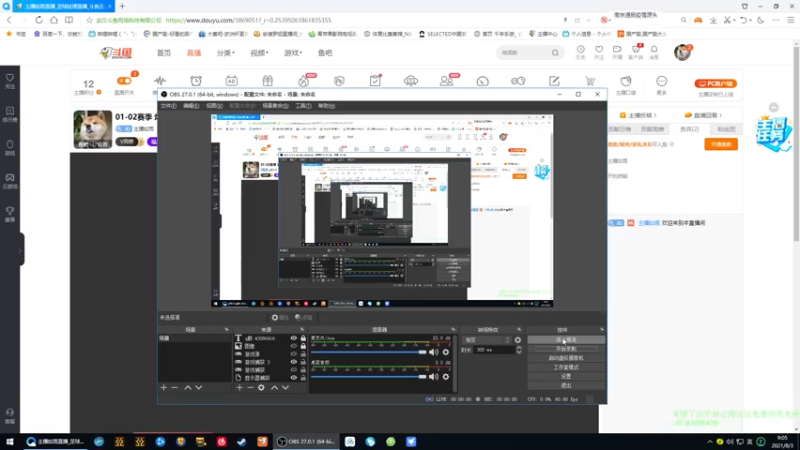The height and width of the screenshot is (450, 800).
Task: Go to Douyu 首页 link
Action: pos(164,53)
